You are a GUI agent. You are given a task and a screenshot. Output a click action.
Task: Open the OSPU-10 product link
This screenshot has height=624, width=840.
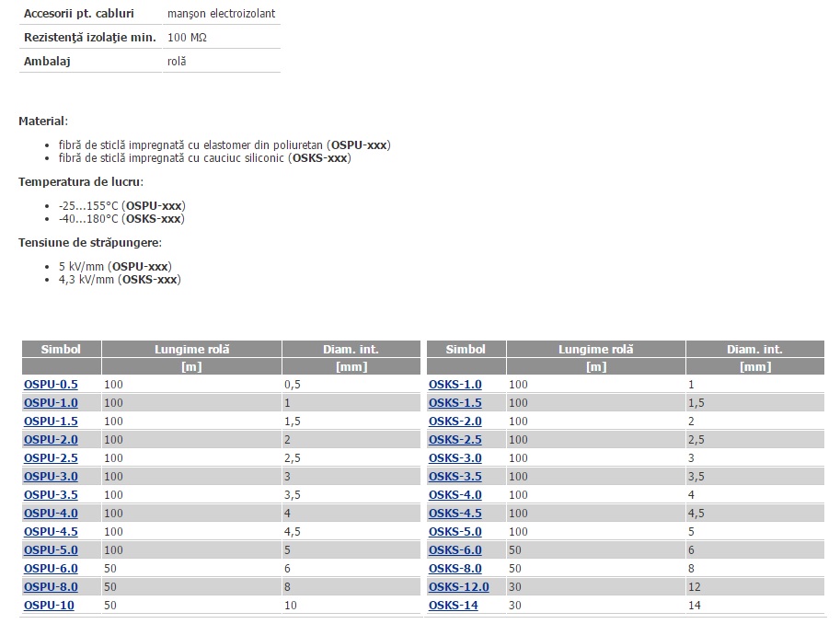pos(49,606)
